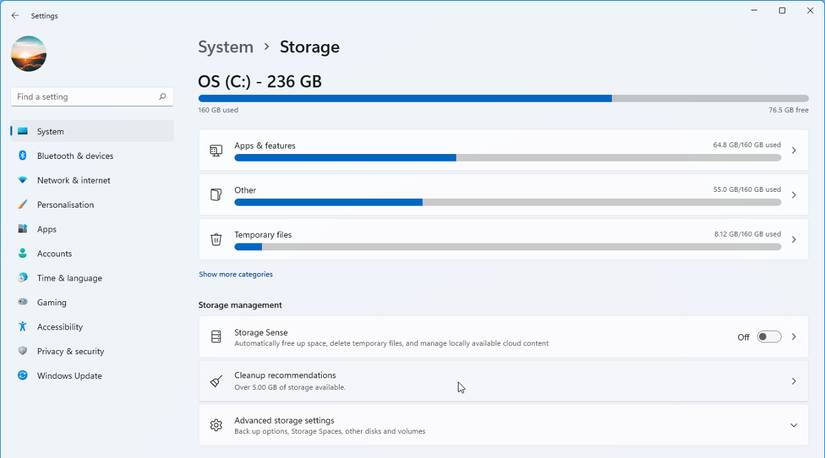The height and width of the screenshot is (458, 825).
Task: Click the 8.12 GB/160 GB used value
Action: pos(748,234)
